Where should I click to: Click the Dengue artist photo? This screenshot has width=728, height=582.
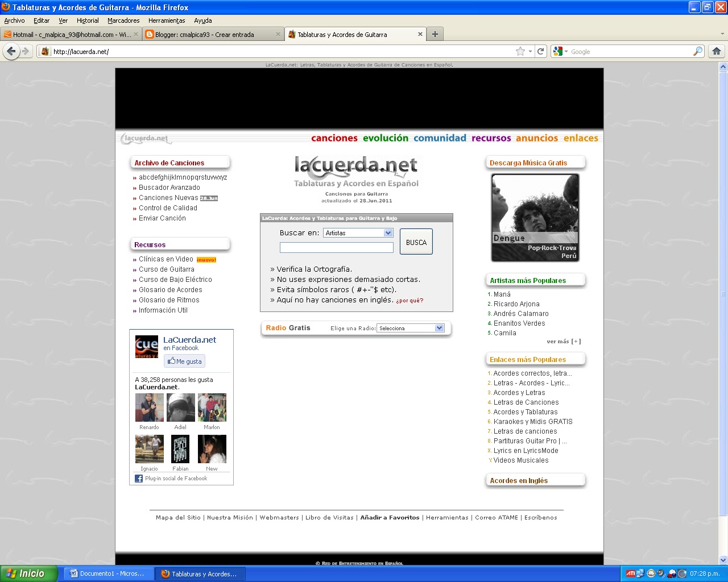tap(535, 218)
